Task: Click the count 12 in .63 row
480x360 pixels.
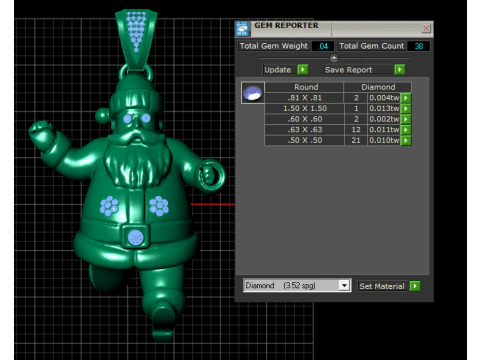Action: coord(356,130)
